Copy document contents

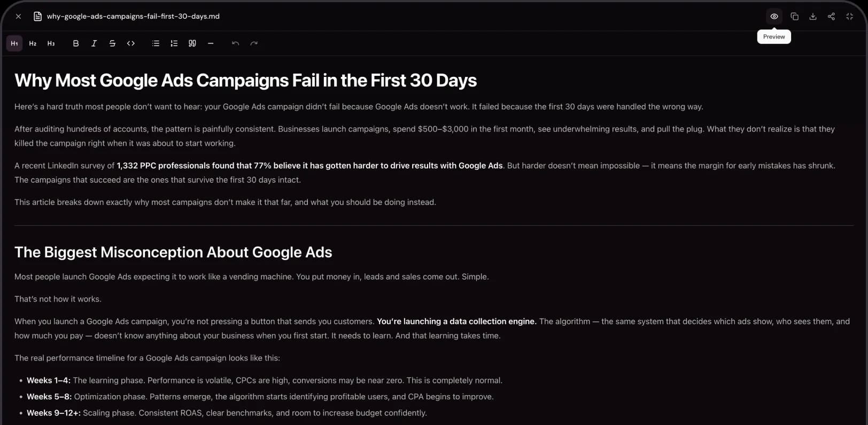point(795,17)
